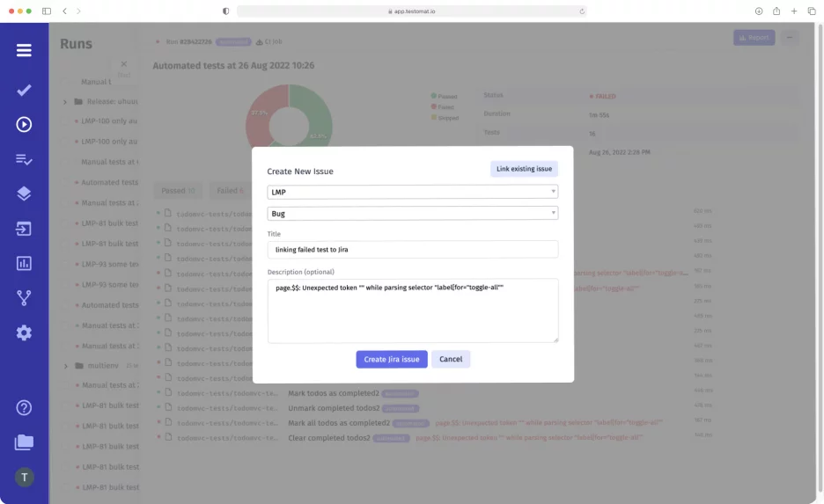Open the Tests checkmark icon in the sidebar
Screen dimensions: 824x504
(24, 90)
